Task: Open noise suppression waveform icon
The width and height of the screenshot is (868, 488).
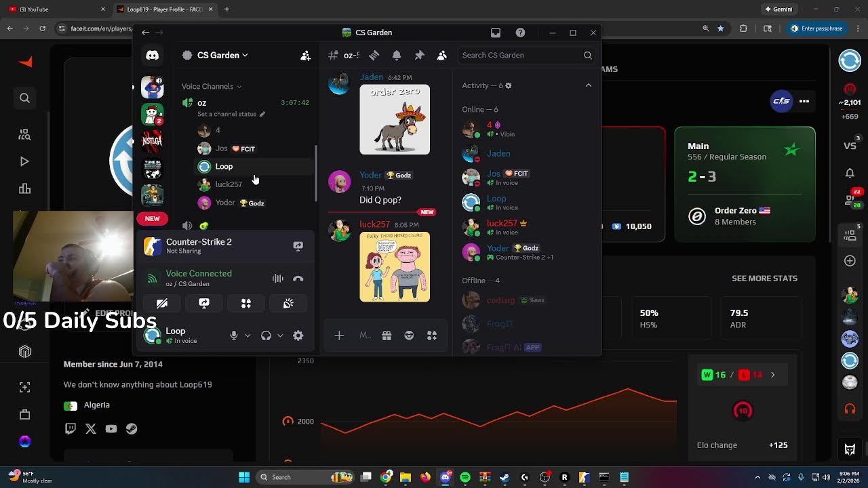Action: pos(277,279)
